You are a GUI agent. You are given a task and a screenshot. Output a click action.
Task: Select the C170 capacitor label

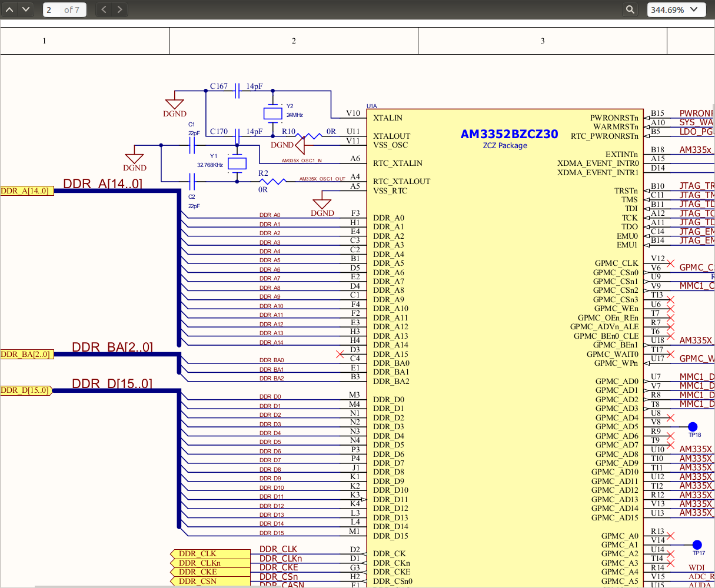219,131
